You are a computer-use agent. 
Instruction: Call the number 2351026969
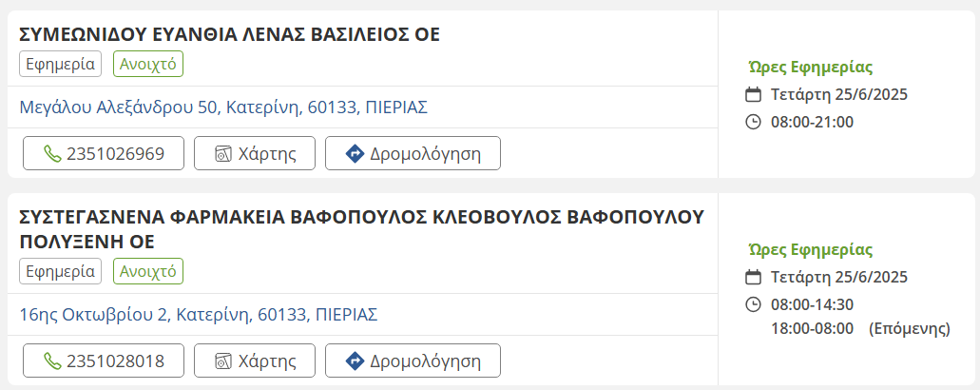[x=104, y=153]
